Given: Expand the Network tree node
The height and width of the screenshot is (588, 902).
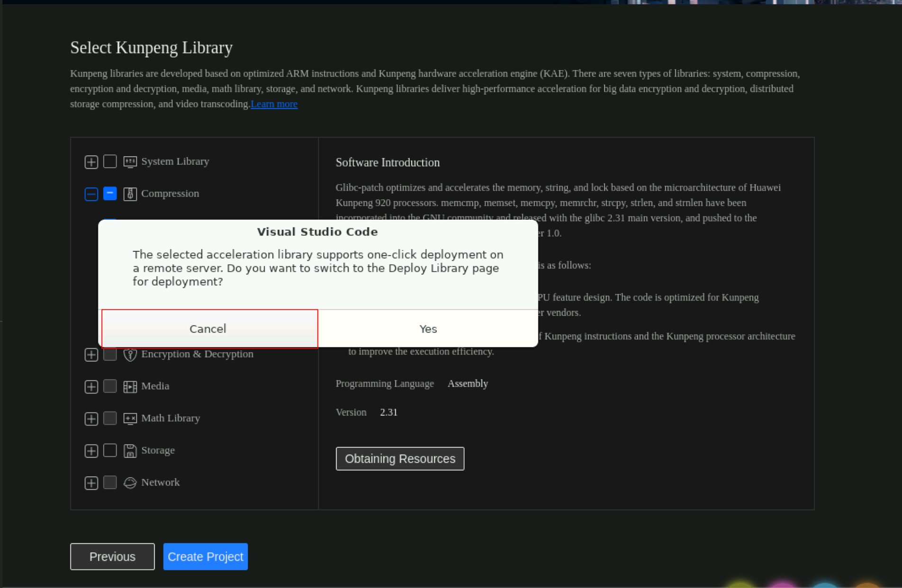Looking at the screenshot, I should [x=91, y=483].
